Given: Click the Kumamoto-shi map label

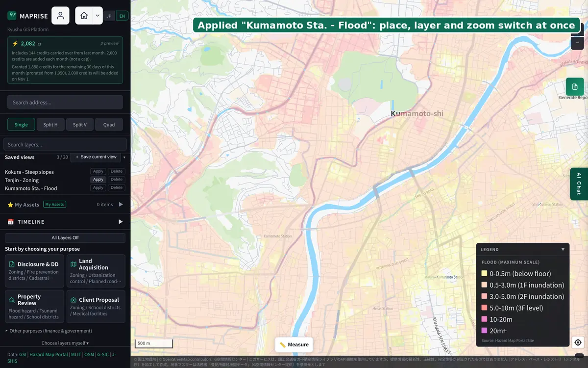Looking at the screenshot, I should [x=417, y=113].
